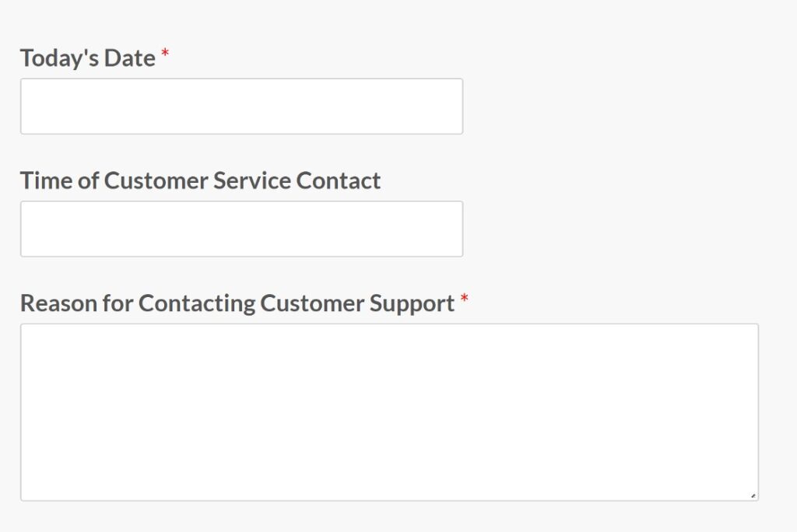This screenshot has width=797, height=532.
Task: Click the Time of Customer Service Contact label
Action: [200, 180]
